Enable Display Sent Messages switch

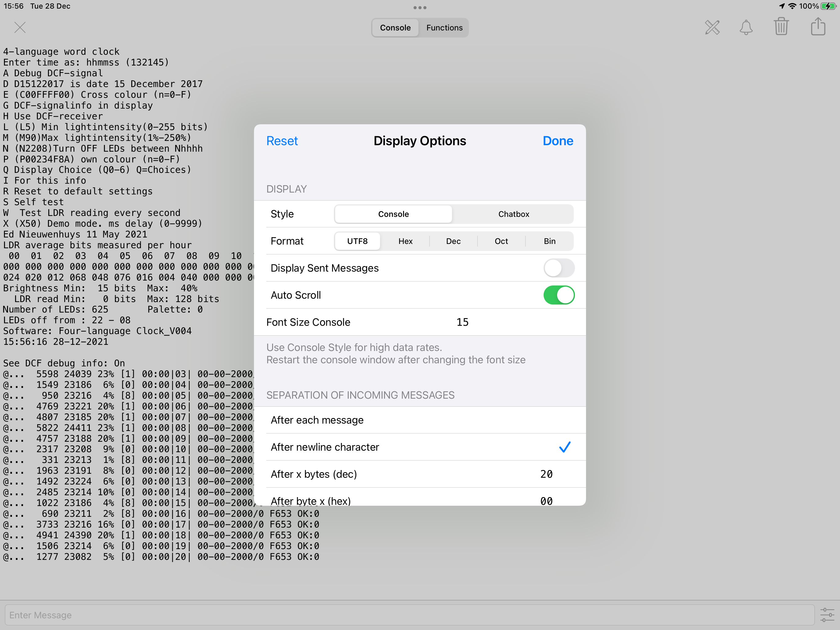point(559,268)
